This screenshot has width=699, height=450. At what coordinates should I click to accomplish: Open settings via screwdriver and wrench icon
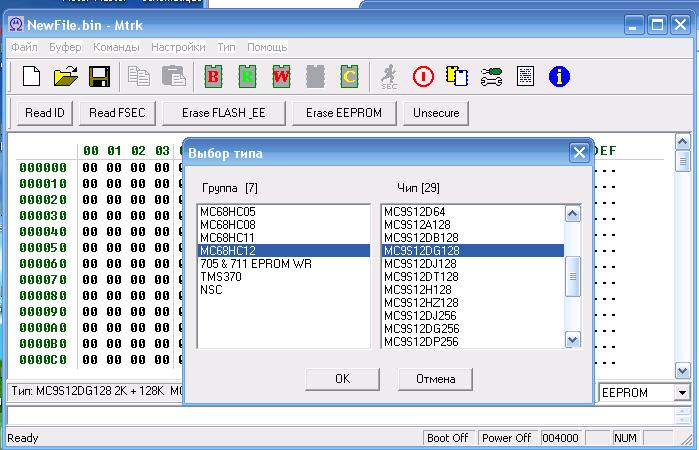point(491,76)
